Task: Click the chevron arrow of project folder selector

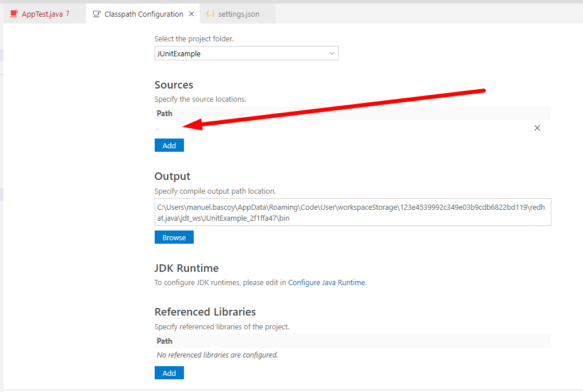Action: pyautogui.click(x=332, y=53)
